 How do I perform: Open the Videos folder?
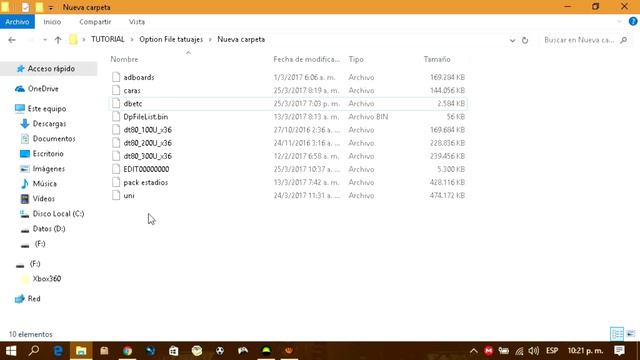point(43,199)
